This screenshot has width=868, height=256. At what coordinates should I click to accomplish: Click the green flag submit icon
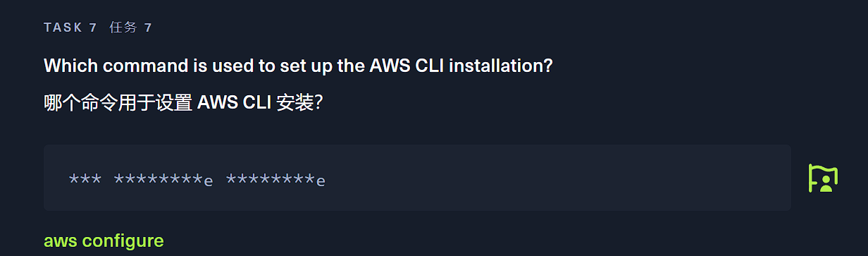[823, 178]
